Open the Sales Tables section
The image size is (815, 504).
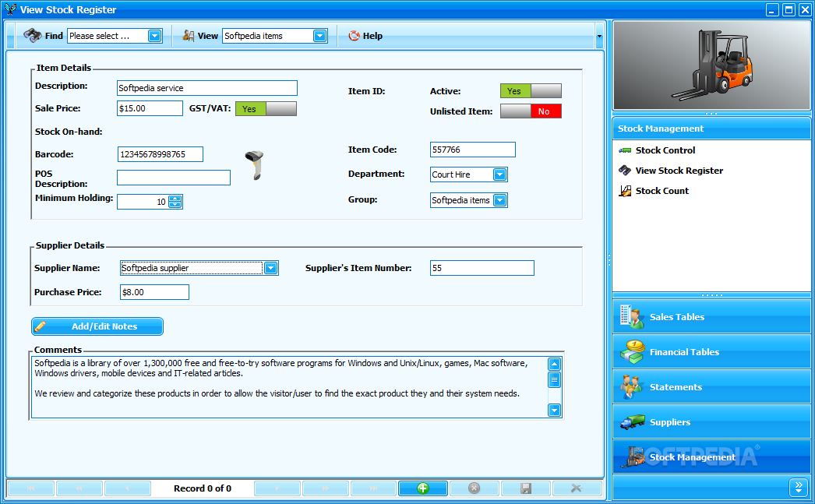pyautogui.click(x=711, y=317)
